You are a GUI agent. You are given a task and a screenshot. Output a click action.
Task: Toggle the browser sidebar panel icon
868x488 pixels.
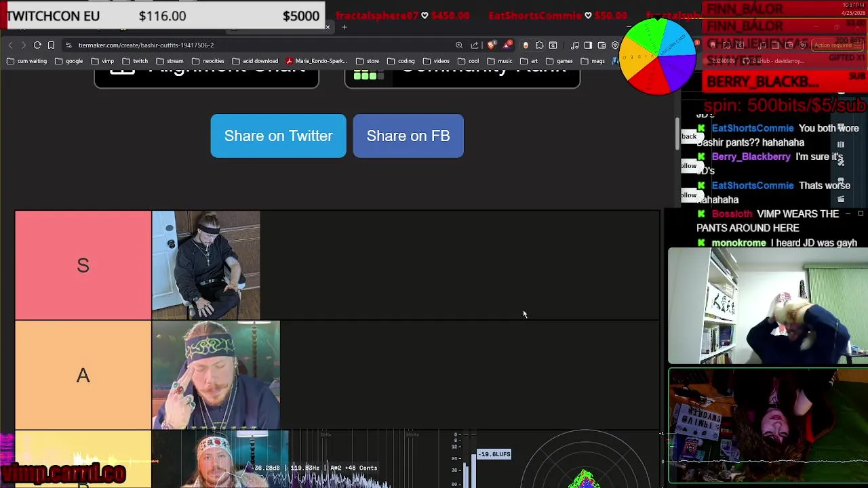click(x=589, y=45)
